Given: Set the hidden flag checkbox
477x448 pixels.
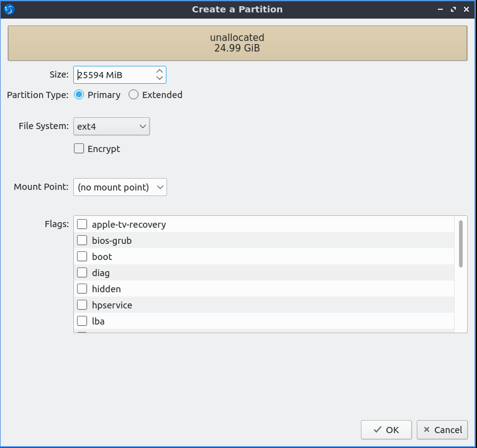Looking at the screenshot, I should pyautogui.click(x=82, y=289).
